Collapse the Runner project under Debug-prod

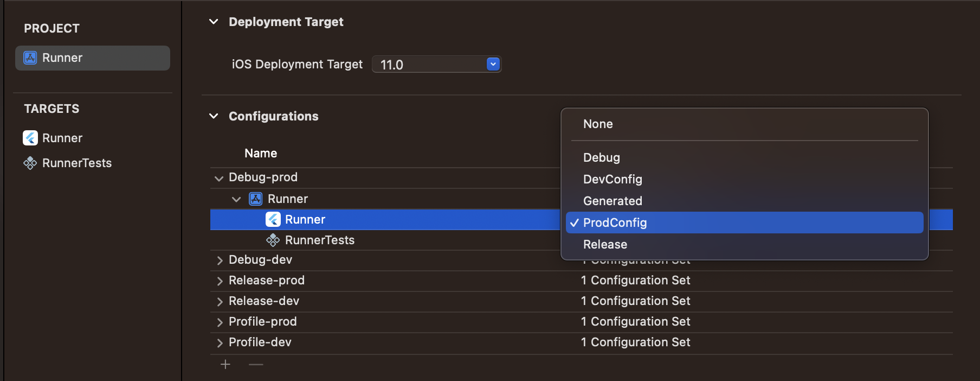coord(236,199)
